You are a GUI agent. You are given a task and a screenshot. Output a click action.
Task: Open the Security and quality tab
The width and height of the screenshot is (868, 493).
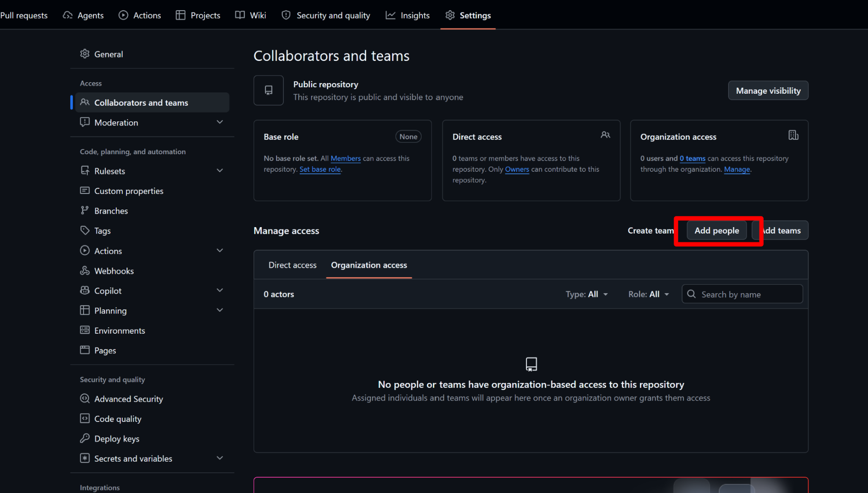[x=325, y=15]
